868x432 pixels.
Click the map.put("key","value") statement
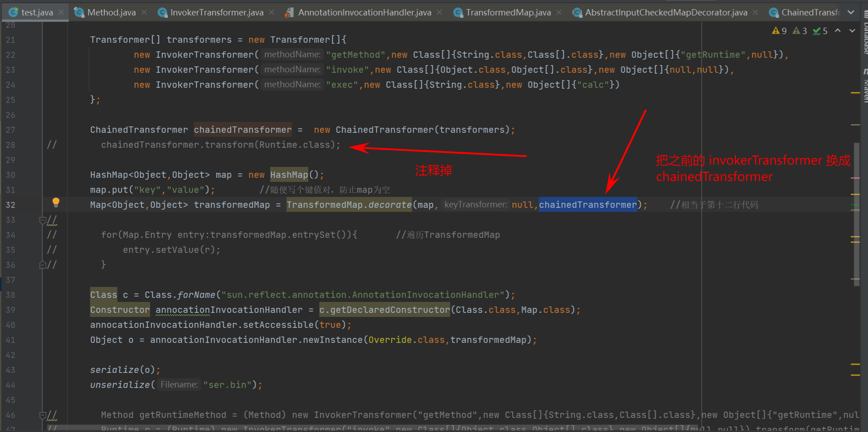[152, 190]
